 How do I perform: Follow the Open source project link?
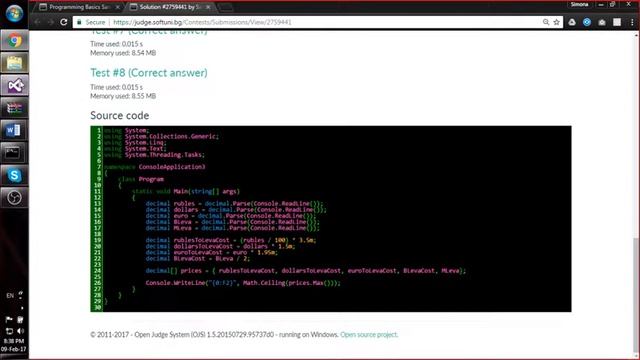(369, 334)
